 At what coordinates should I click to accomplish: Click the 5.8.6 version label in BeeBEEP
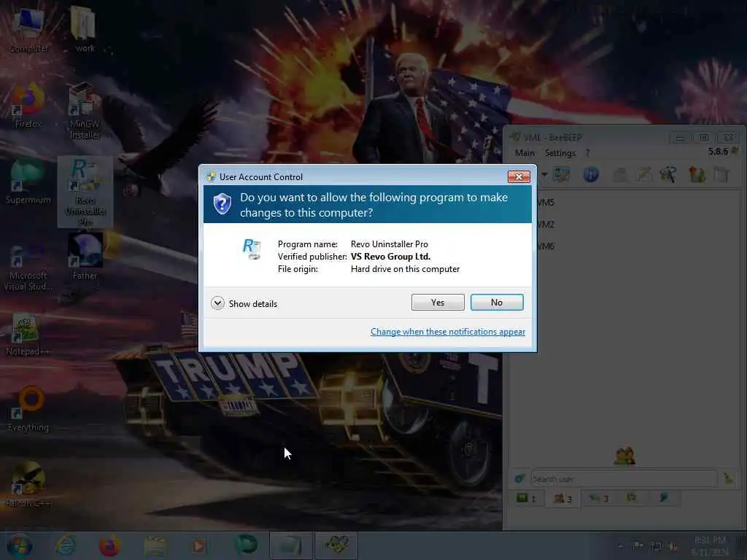click(718, 152)
